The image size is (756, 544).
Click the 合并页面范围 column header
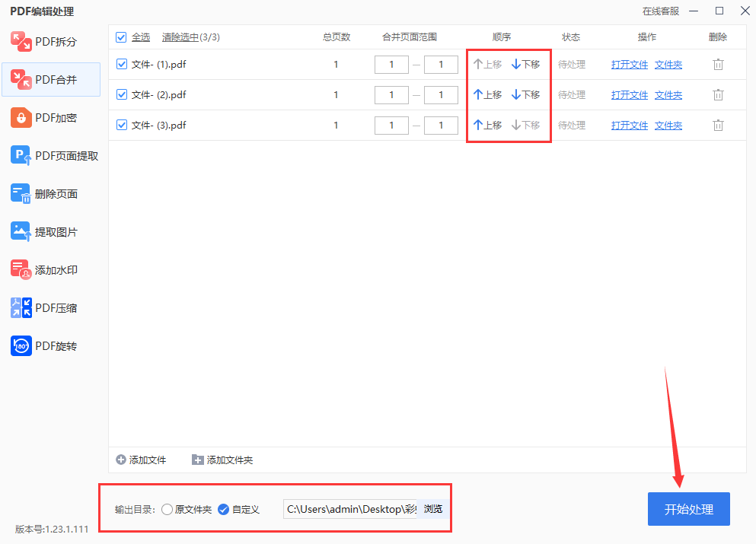[x=410, y=37]
